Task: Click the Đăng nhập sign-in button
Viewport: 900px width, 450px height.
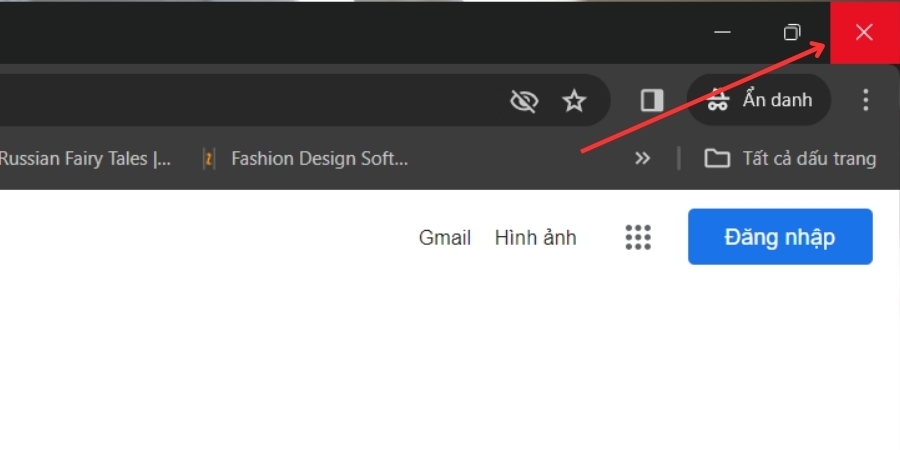Action: click(x=780, y=236)
